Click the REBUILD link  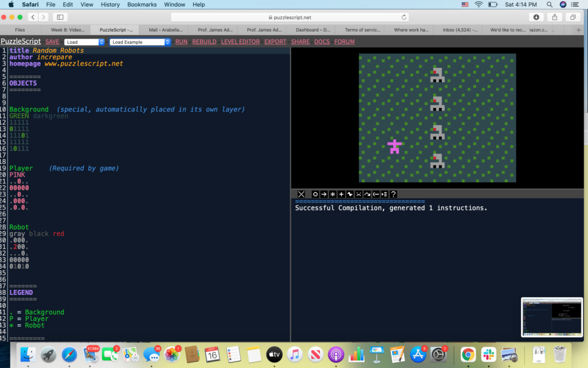(x=204, y=42)
